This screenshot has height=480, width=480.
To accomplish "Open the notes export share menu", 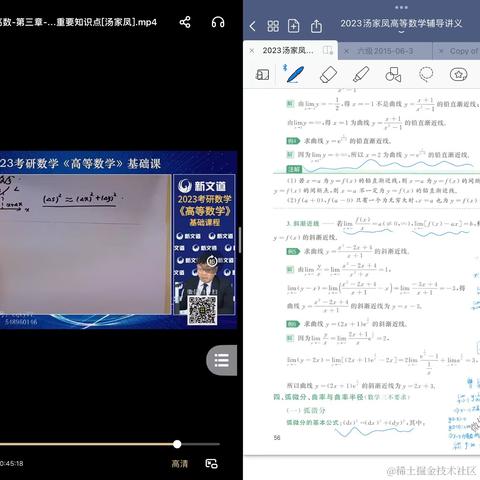I will coord(316,26).
